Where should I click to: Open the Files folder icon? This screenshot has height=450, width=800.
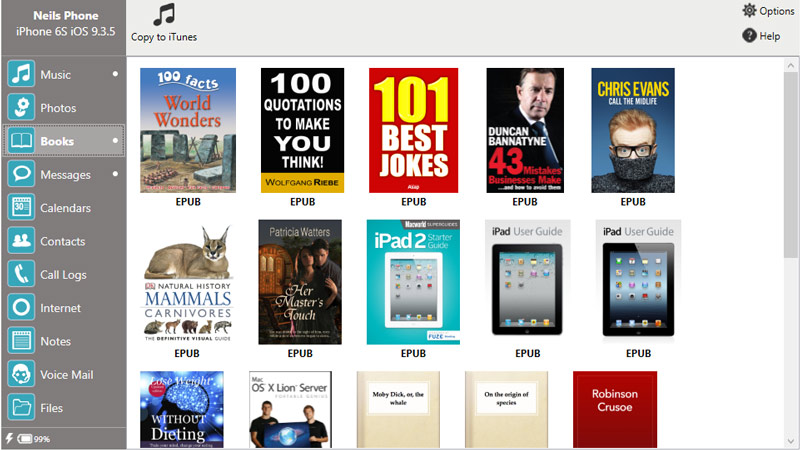21,407
